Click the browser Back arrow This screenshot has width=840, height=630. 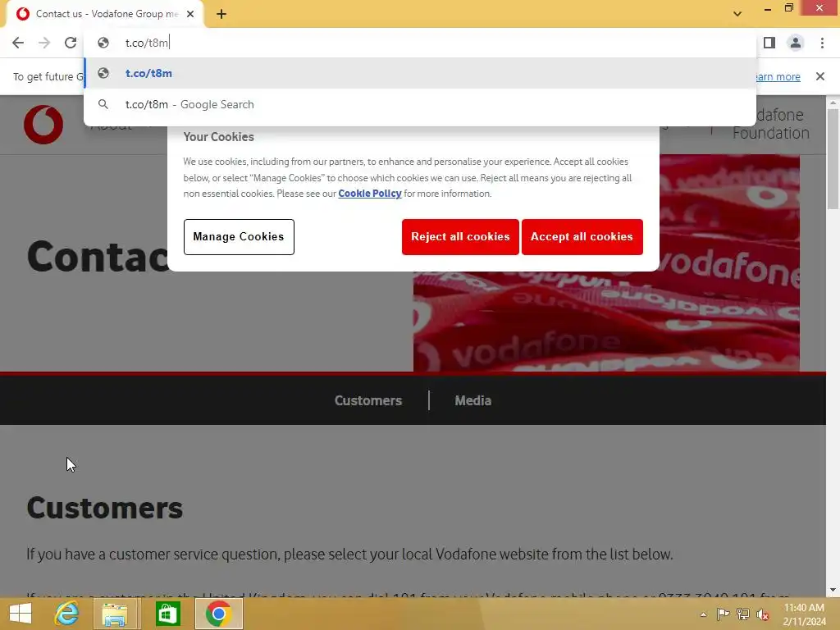click(18, 43)
